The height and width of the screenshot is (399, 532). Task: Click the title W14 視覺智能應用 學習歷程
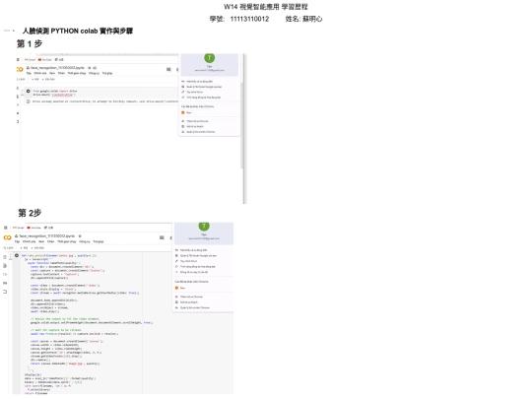tap(266, 7)
